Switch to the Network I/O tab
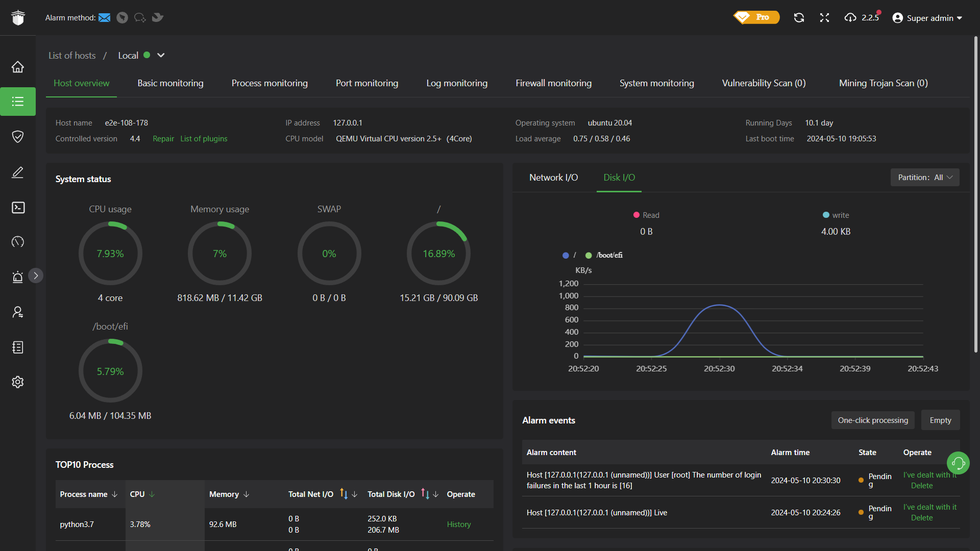The height and width of the screenshot is (551, 980). tap(553, 178)
